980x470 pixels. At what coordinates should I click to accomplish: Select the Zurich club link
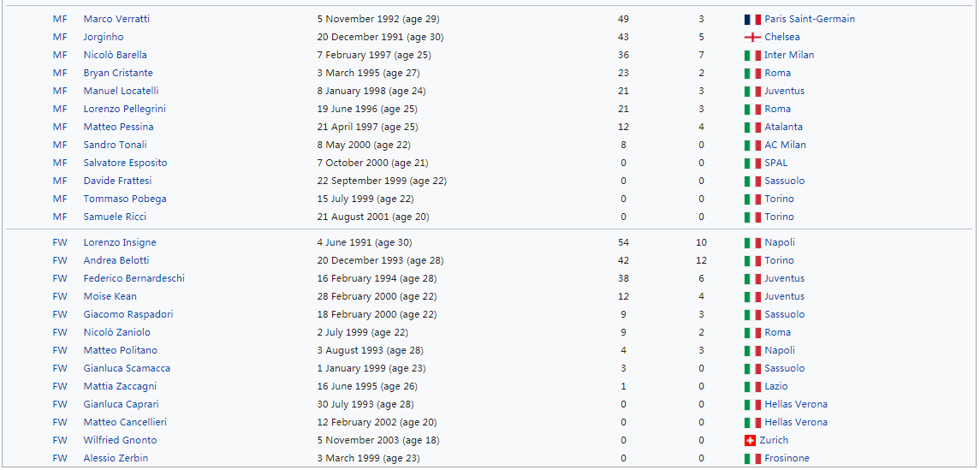pyautogui.click(x=774, y=441)
